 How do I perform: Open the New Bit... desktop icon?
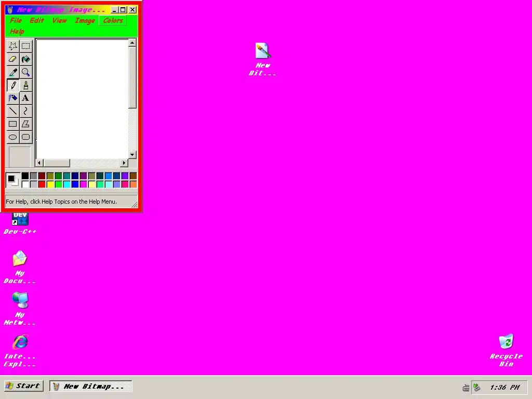[x=262, y=59]
